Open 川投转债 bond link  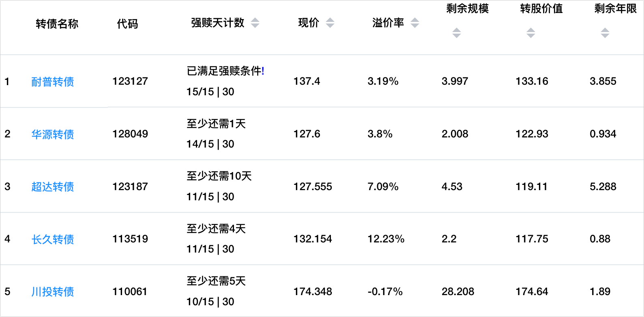[x=53, y=292]
